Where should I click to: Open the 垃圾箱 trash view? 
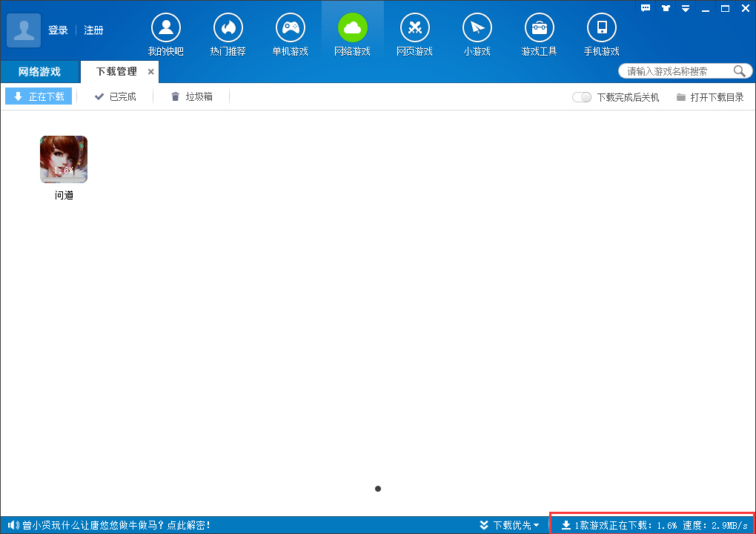pyautogui.click(x=191, y=96)
